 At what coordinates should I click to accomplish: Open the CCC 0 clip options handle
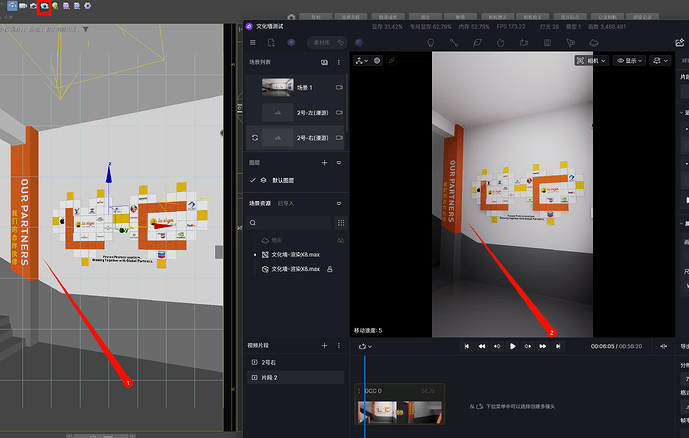[x=359, y=391]
